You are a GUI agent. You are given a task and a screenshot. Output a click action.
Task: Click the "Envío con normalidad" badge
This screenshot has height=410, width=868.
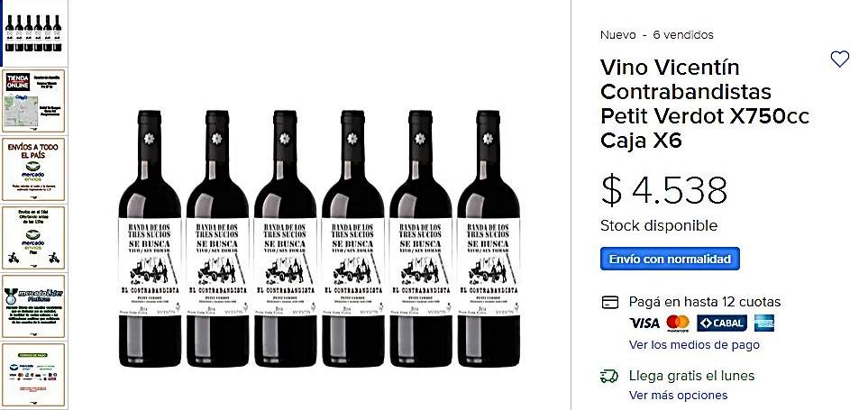[670, 259]
